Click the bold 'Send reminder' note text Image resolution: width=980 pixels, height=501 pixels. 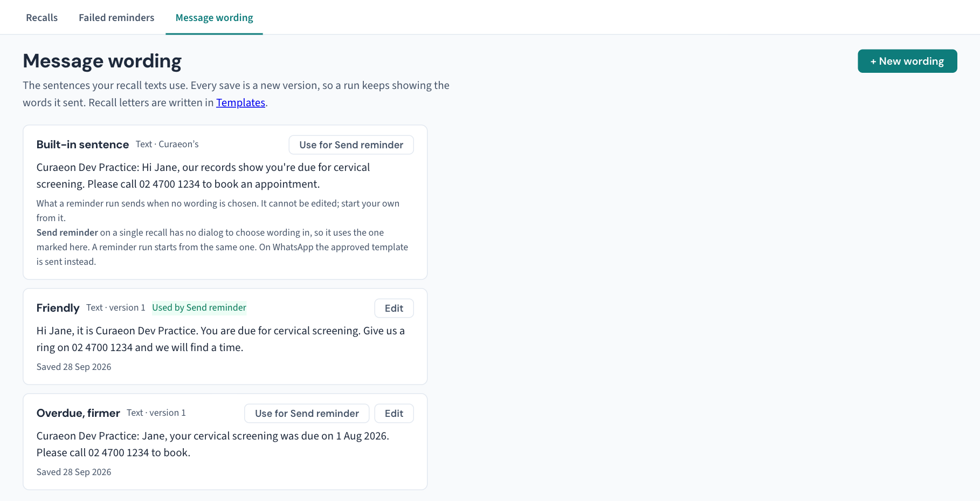67,232
